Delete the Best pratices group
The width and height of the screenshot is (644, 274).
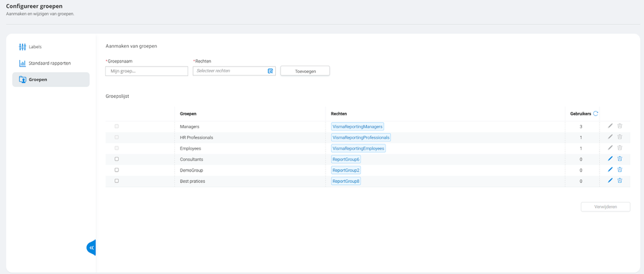coord(620,181)
